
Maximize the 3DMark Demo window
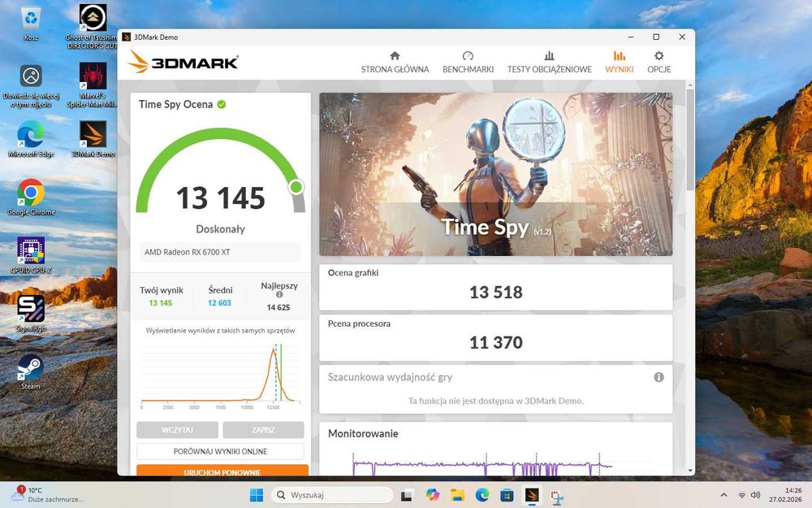tap(656, 37)
